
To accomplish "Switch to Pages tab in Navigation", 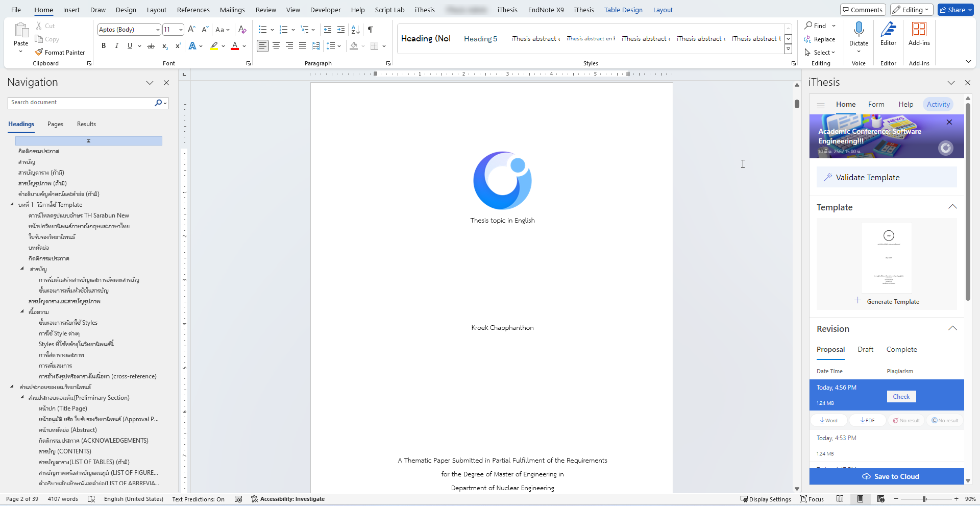I will (x=55, y=124).
